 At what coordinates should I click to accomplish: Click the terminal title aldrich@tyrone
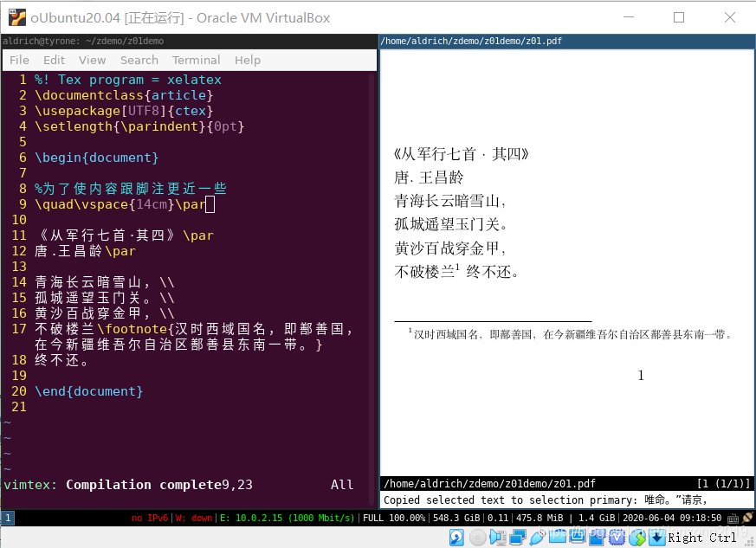[x=83, y=41]
